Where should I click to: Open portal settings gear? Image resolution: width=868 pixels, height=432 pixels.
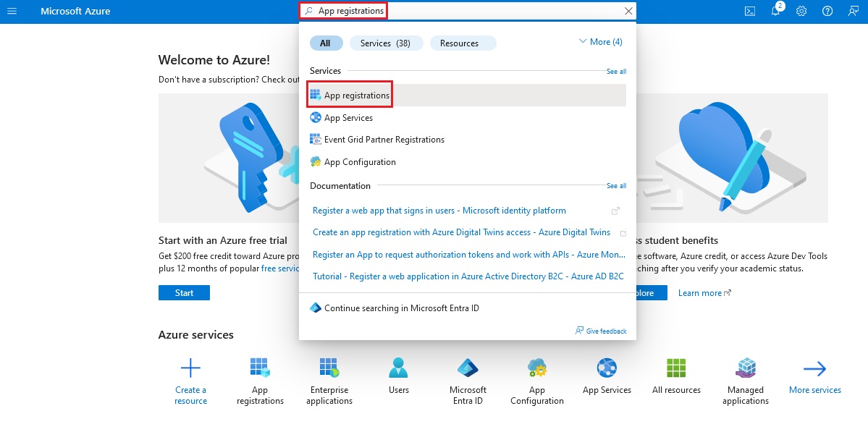pyautogui.click(x=801, y=11)
